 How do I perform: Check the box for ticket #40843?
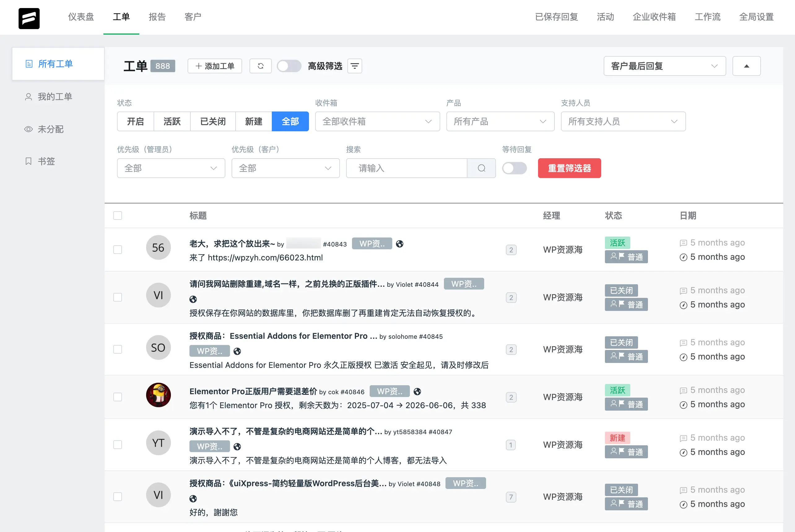pyautogui.click(x=118, y=250)
